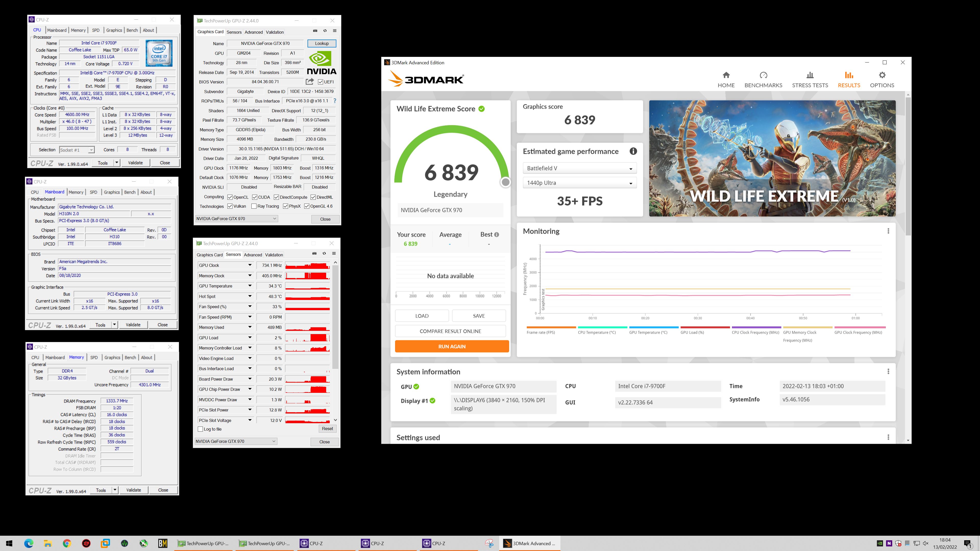Switch to Advanced tab in GPU-Z Graphics Card window

pos(253,32)
